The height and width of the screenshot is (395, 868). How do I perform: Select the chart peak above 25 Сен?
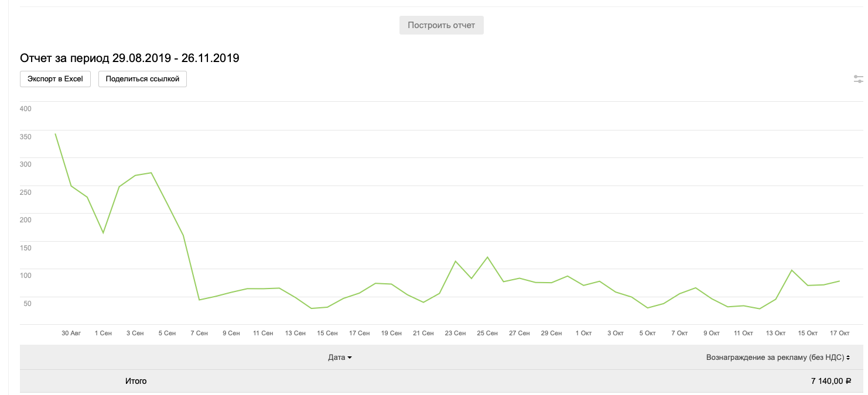pyautogui.click(x=487, y=257)
